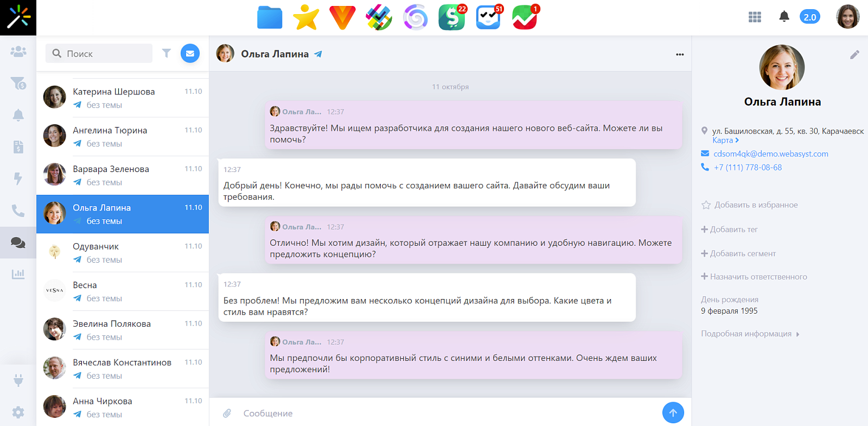Open user profile avatar in top bar
The height and width of the screenshot is (426, 868).
click(848, 17)
